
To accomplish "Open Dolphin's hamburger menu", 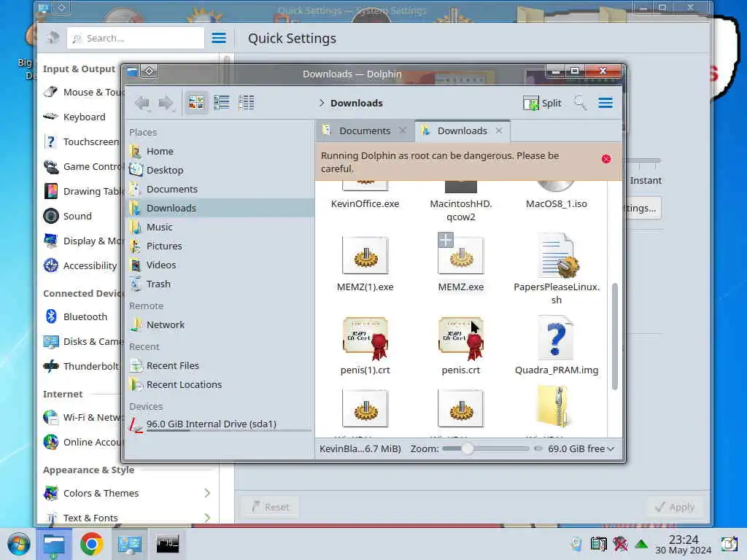I will point(605,103).
